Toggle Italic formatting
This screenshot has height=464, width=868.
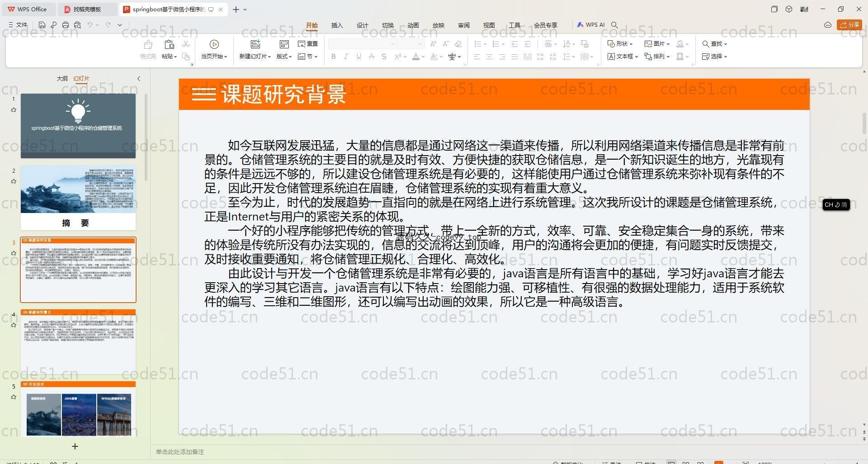click(x=346, y=57)
